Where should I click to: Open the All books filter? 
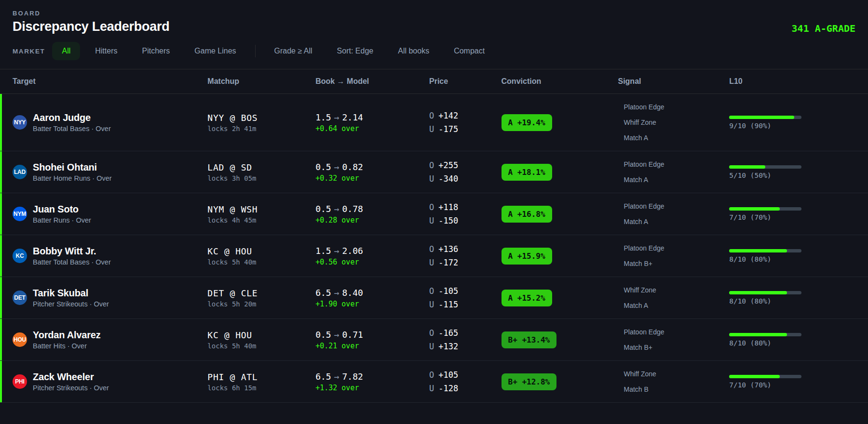point(413,51)
